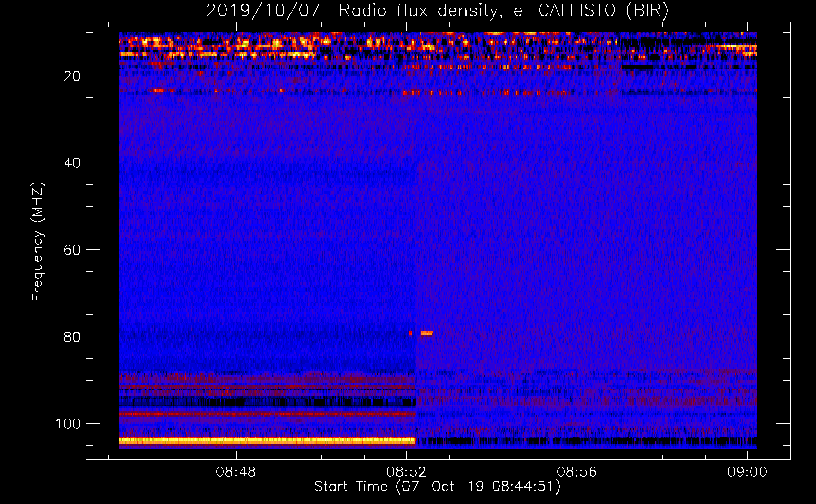Click the 20 MHz frequency tick label
This screenshot has width=816, height=504.
(x=73, y=76)
